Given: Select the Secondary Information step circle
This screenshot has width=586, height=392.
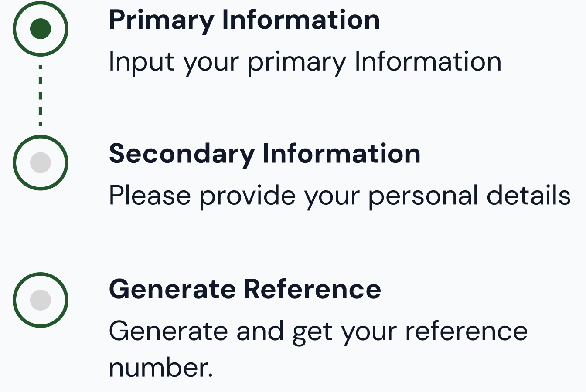Looking at the screenshot, I should click(41, 162).
